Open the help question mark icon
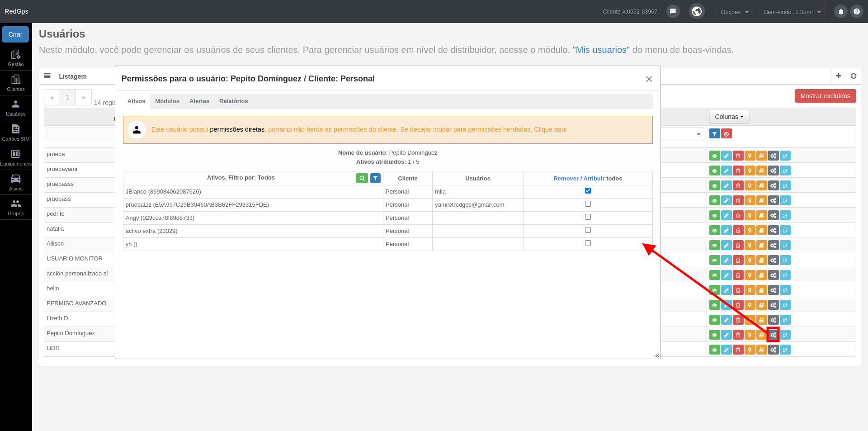This screenshot has height=431, width=868. (x=857, y=12)
